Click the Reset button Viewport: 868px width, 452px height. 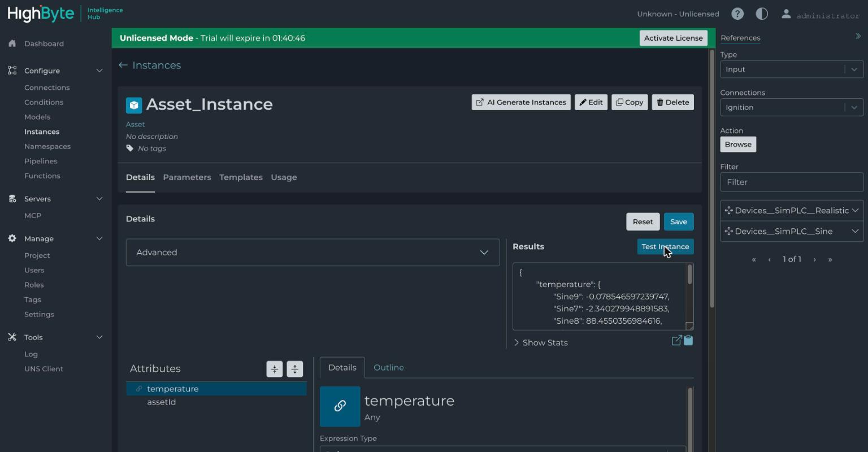coord(643,221)
